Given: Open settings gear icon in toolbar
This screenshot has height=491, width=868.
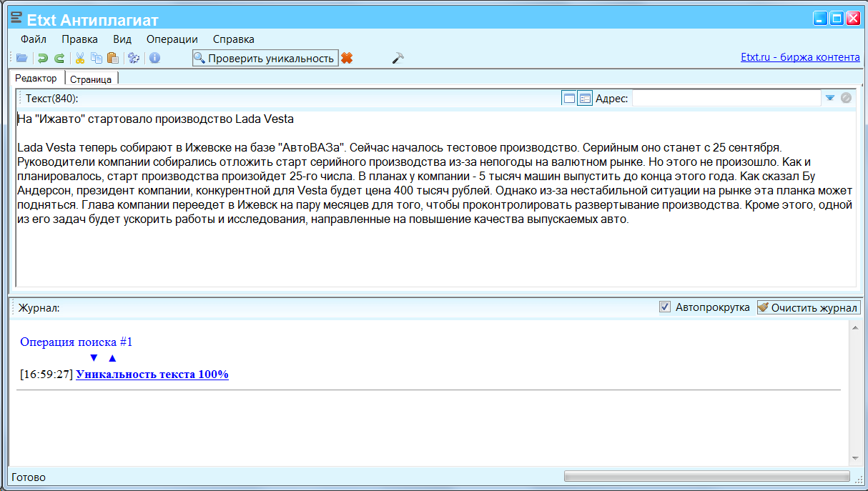Looking at the screenshot, I should [x=133, y=59].
